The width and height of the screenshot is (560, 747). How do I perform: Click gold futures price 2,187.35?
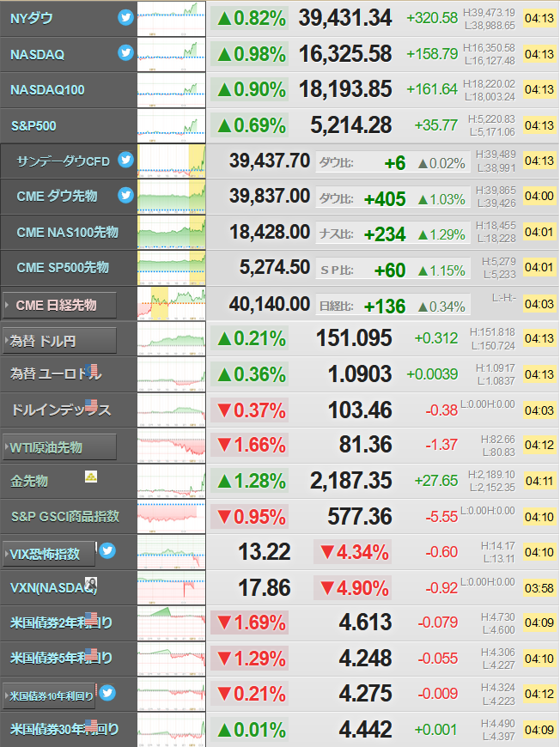pos(350,481)
